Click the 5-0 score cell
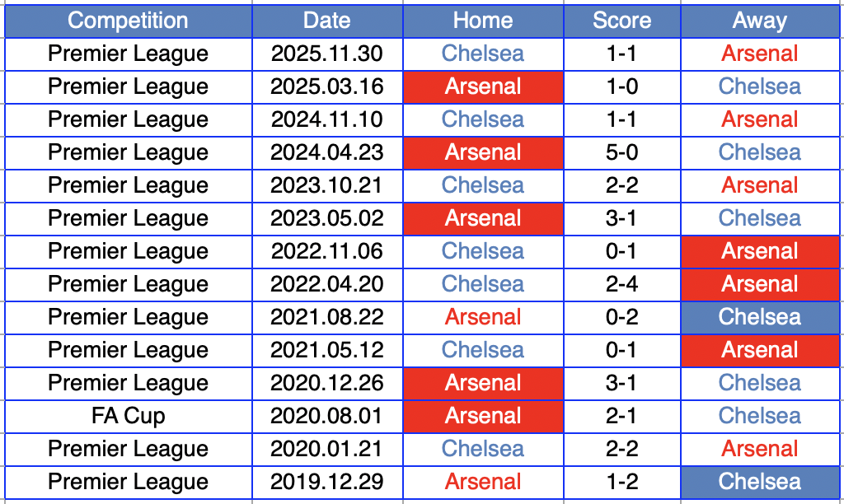 click(x=621, y=152)
